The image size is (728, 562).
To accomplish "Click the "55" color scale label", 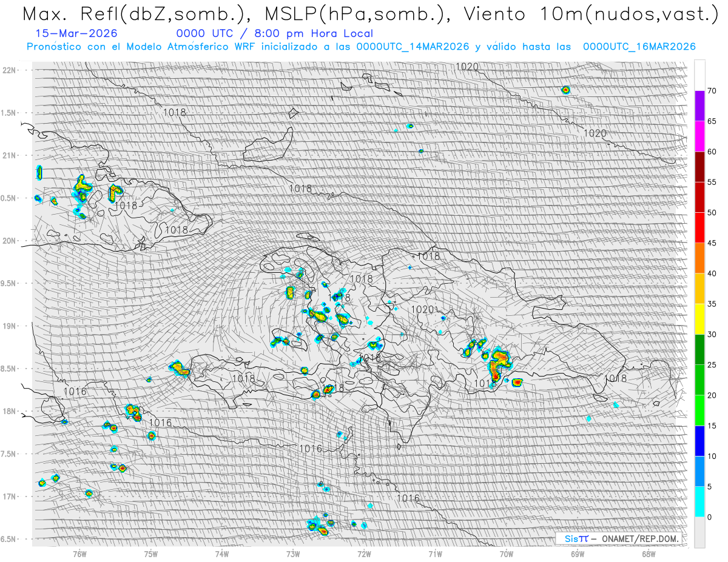I will point(712,182).
